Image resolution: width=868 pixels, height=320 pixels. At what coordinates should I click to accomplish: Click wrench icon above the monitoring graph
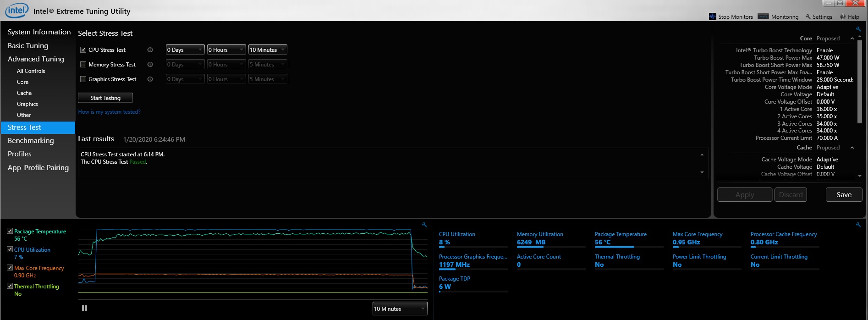pyautogui.click(x=424, y=225)
